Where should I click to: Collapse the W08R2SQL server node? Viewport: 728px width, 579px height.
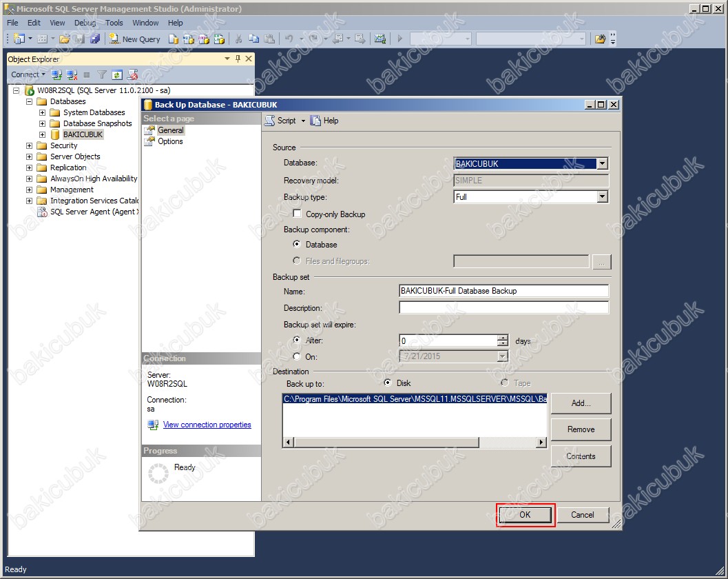17,90
